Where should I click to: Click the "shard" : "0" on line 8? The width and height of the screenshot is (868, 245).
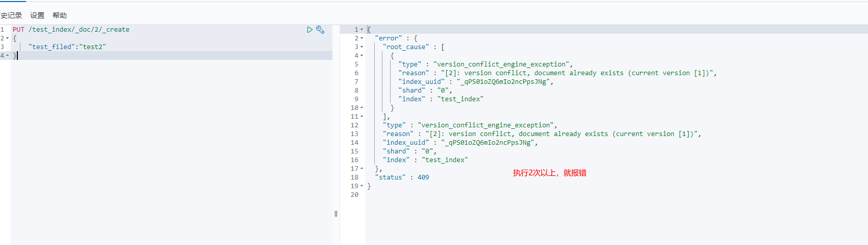tap(425, 91)
